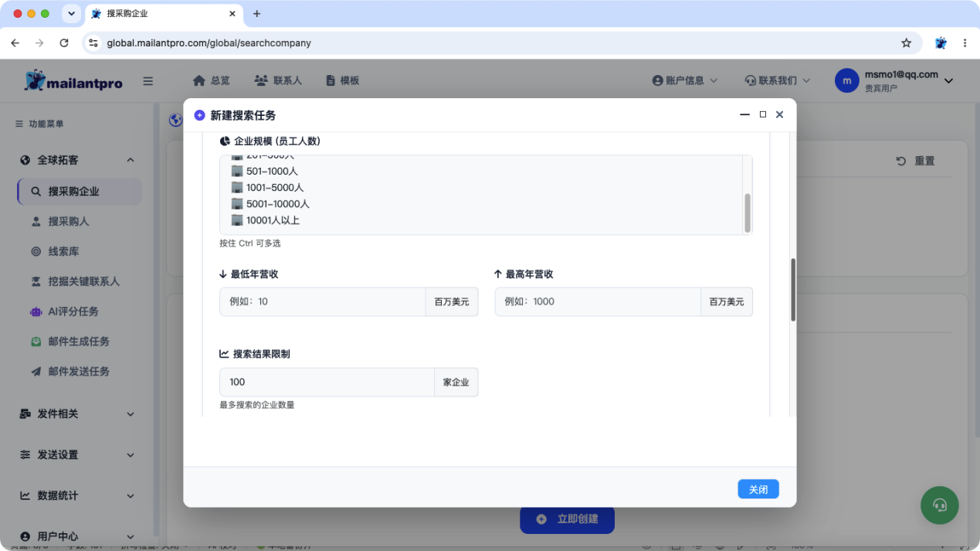
Task: Click the robot icon beside AI评分任务
Action: [x=36, y=312]
